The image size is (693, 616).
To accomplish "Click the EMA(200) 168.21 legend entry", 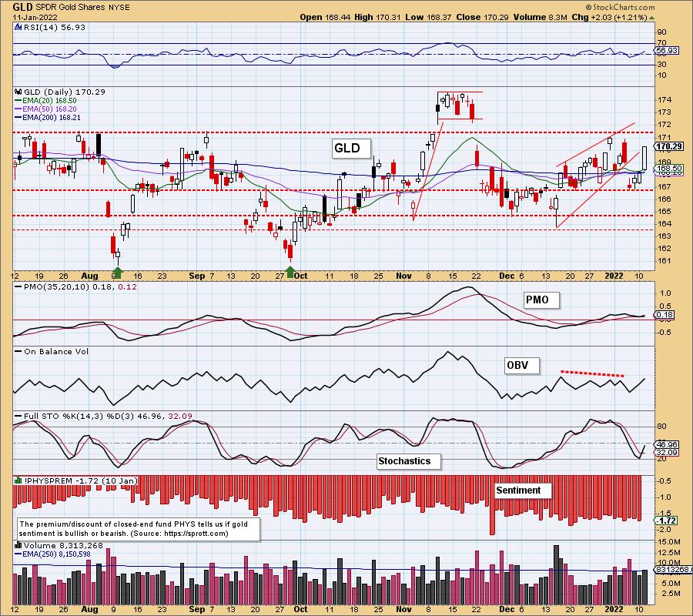I will (48, 118).
